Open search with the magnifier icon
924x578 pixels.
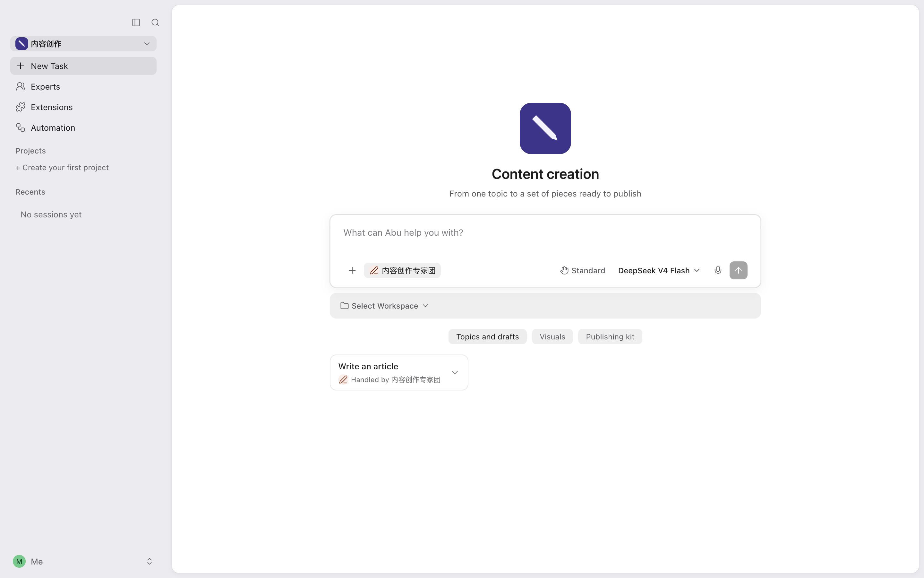pos(155,22)
